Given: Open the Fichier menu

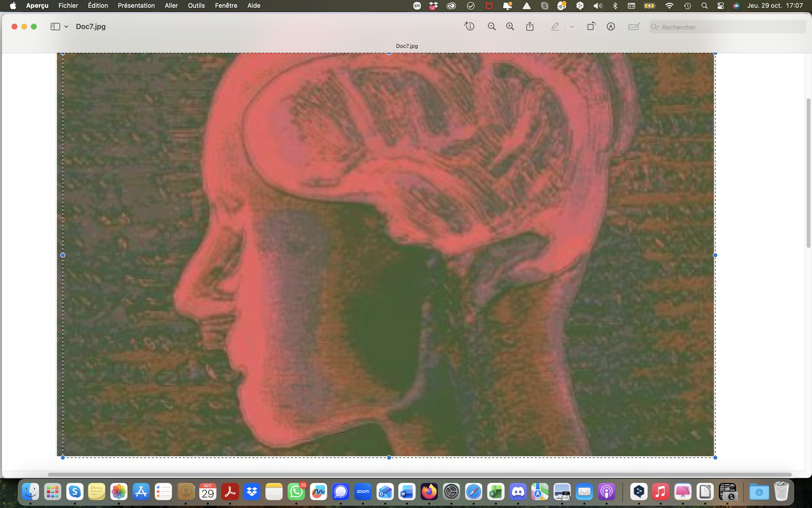Looking at the screenshot, I should [68, 5].
